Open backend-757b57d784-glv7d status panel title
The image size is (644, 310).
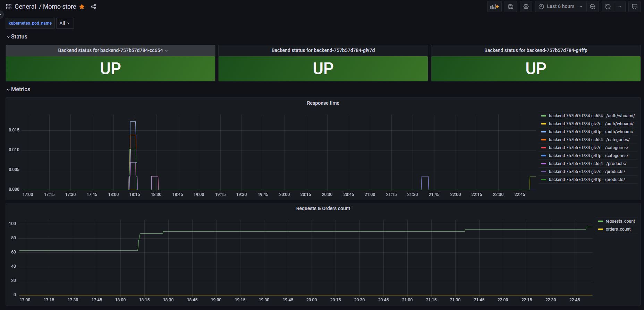(323, 50)
